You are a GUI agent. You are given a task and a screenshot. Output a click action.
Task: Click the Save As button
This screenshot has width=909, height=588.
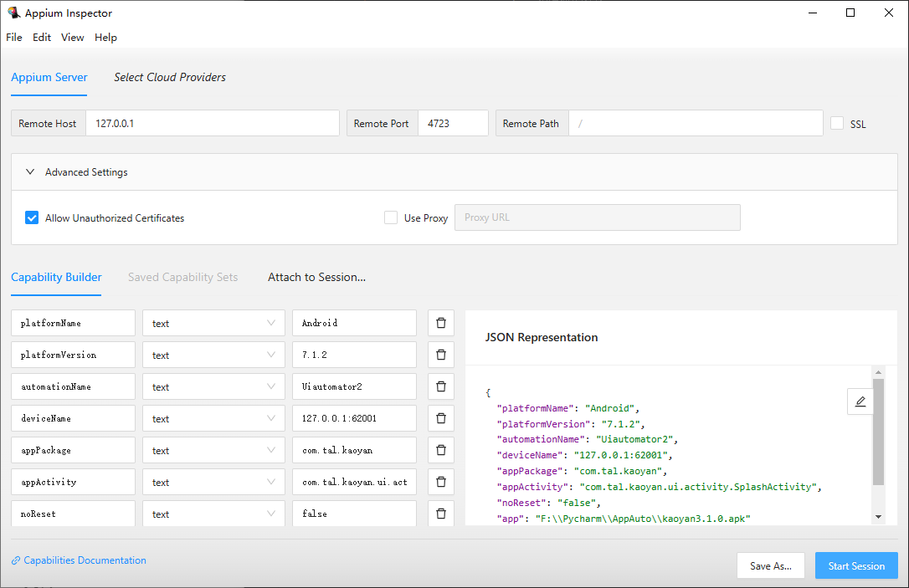(770, 566)
